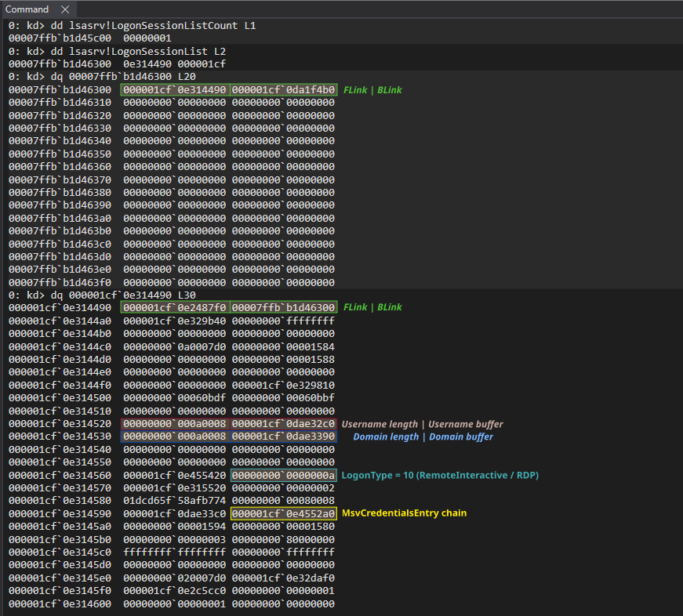The image size is (683, 616).
Task: Click the value 000001cf`0da1f4b0
Action: [x=283, y=90]
